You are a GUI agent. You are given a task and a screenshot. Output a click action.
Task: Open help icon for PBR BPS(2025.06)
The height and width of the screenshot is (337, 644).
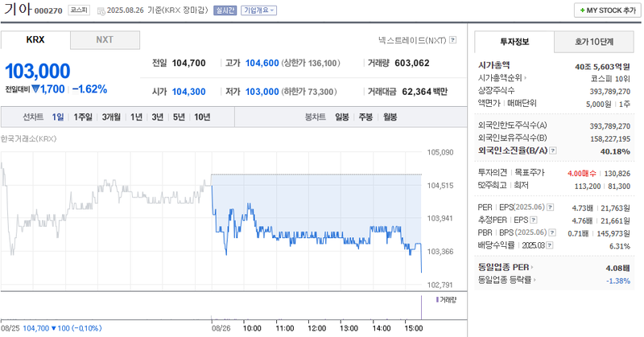coord(552,232)
